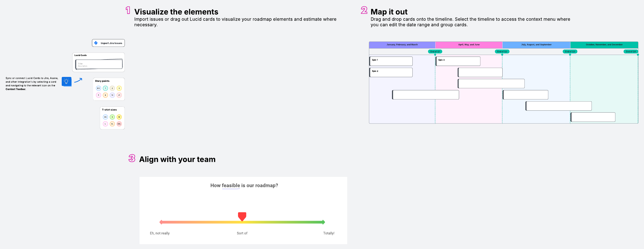Click the Jira diamond logo icon
This screenshot has width=644, height=249.
point(96,43)
